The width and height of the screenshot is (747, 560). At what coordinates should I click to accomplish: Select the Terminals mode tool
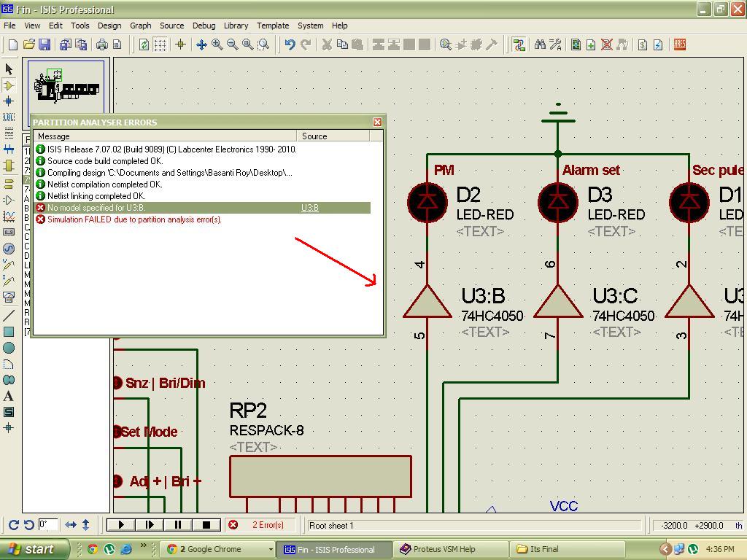point(8,183)
